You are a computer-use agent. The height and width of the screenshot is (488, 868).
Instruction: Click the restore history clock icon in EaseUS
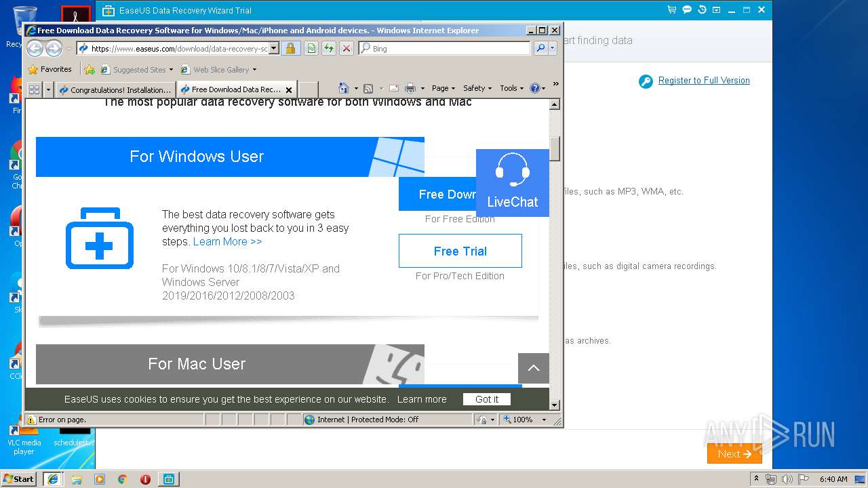pos(702,10)
